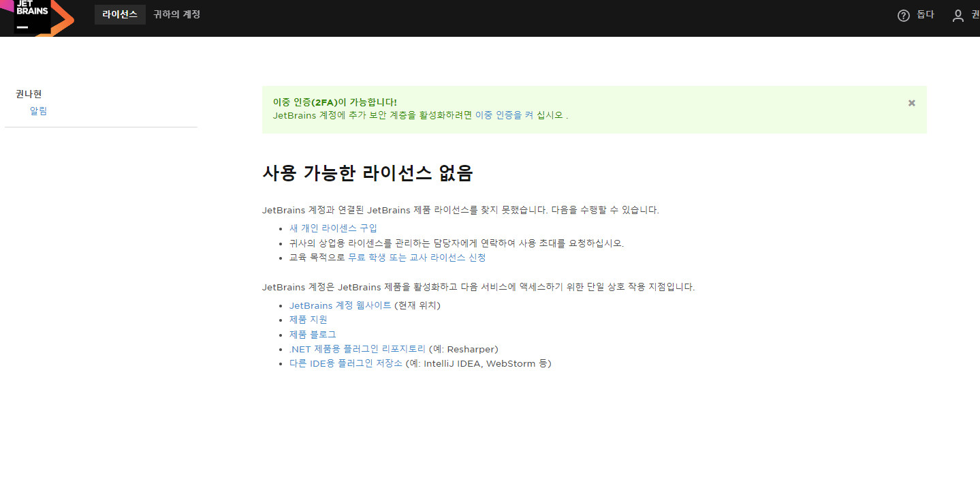
Task: Dismiss the 2FA notification banner
Action: click(912, 103)
